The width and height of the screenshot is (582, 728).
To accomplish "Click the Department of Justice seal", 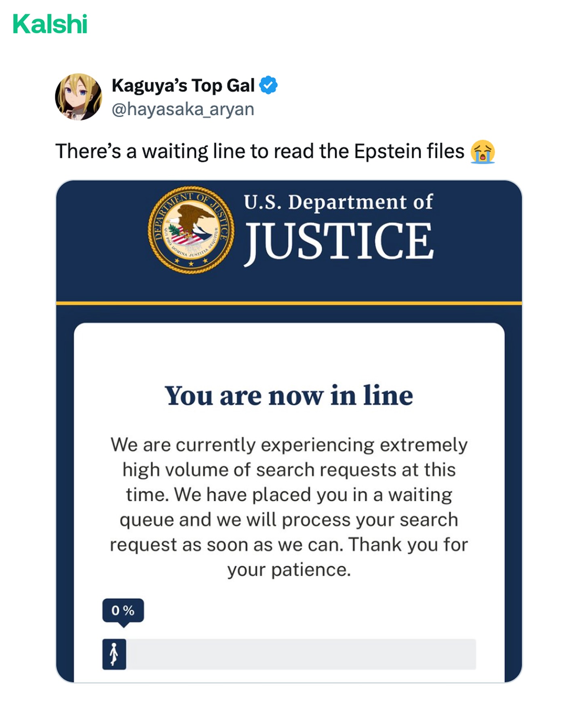I will (x=191, y=230).
